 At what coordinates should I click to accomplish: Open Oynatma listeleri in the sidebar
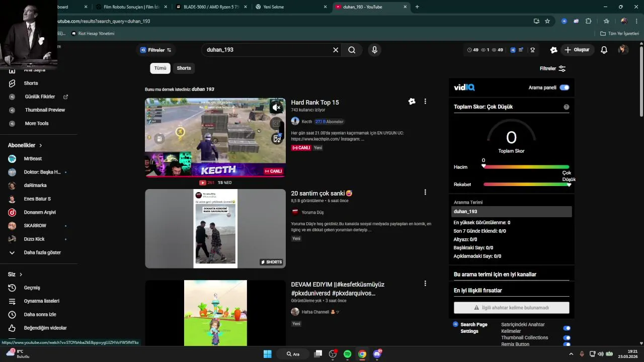[42, 301]
